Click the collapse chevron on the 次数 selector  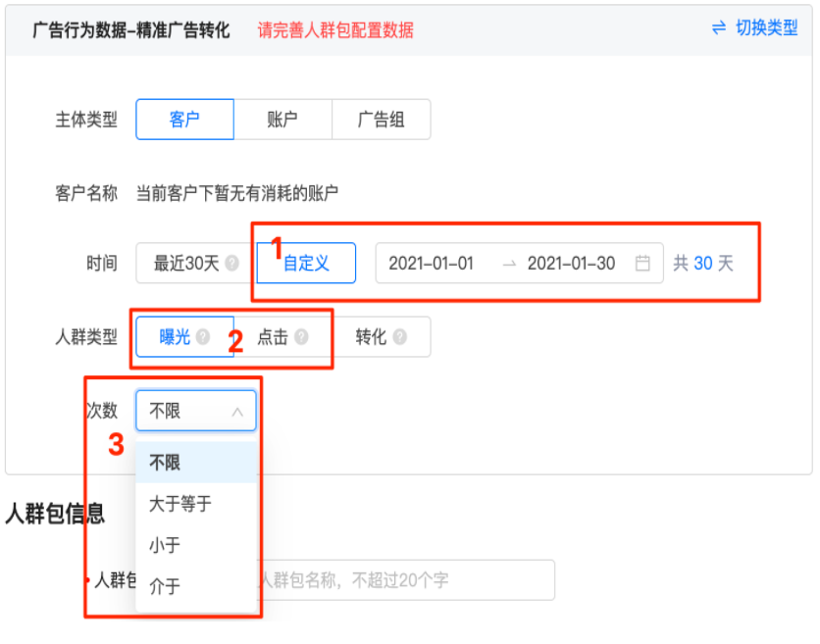tap(238, 410)
